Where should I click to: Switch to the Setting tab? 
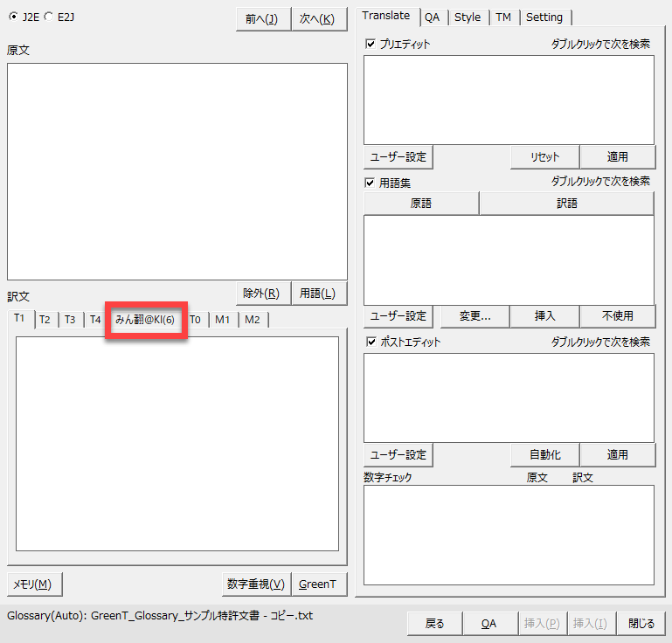[x=544, y=17]
